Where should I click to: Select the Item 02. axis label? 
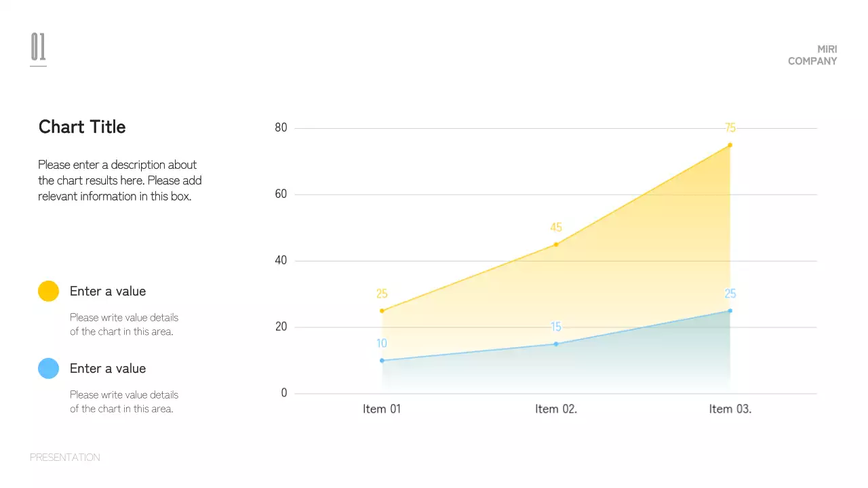pyautogui.click(x=556, y=409)
